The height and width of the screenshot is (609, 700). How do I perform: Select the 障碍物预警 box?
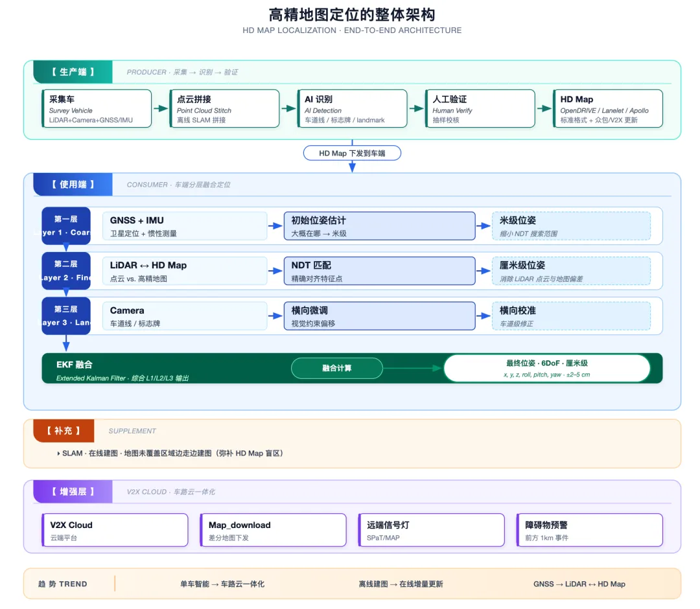(x=590, y=530)
